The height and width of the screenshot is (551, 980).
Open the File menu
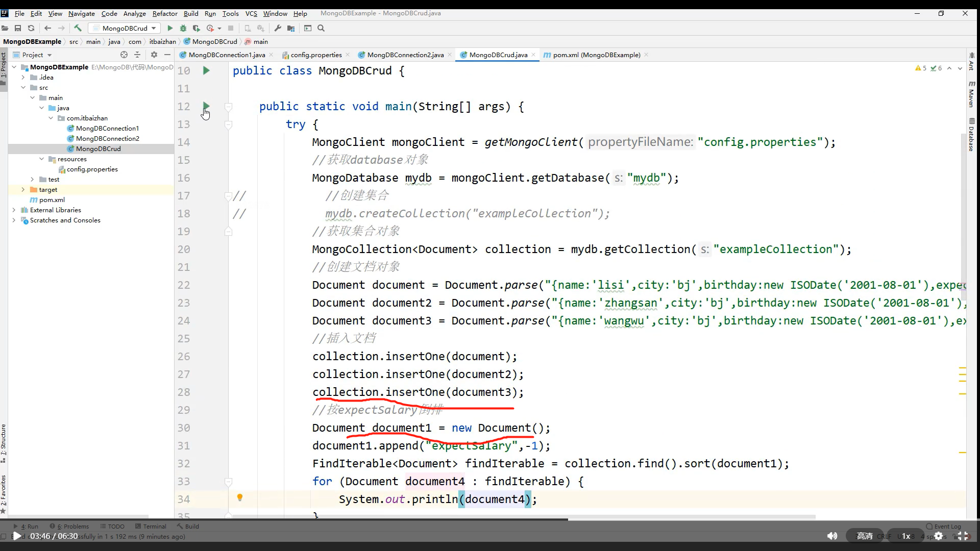(x=19, y=13)
